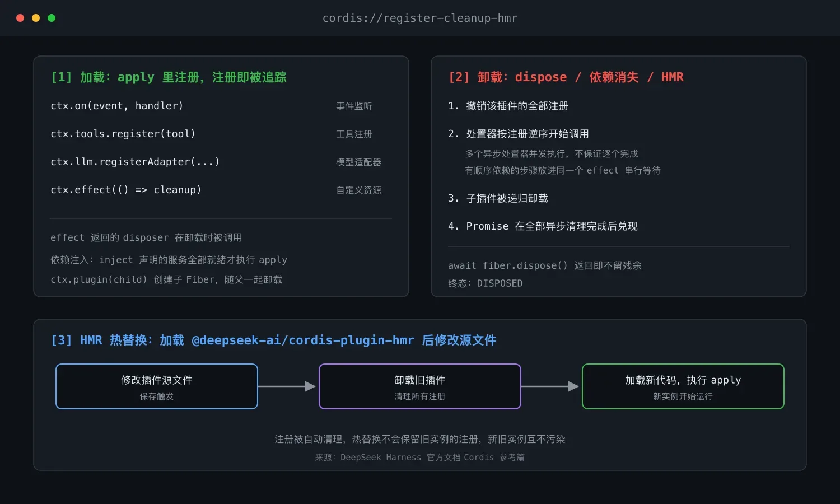Click step '1. 撤销该插件的全部注册'
840x504 pixels.
[x=508, y=106]
